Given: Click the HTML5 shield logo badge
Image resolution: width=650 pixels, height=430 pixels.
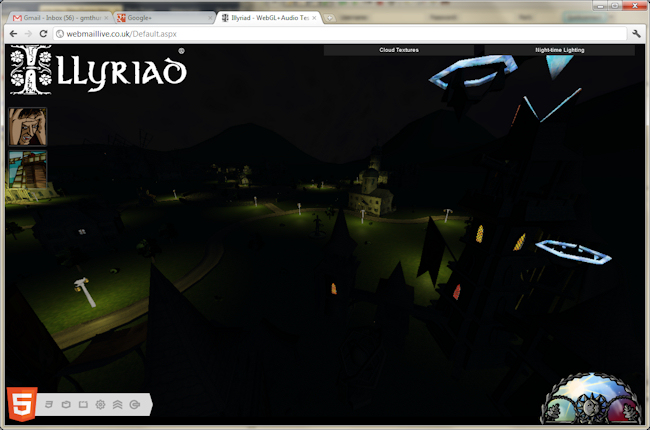Looking at the screenshot, I should coord(22,404).
